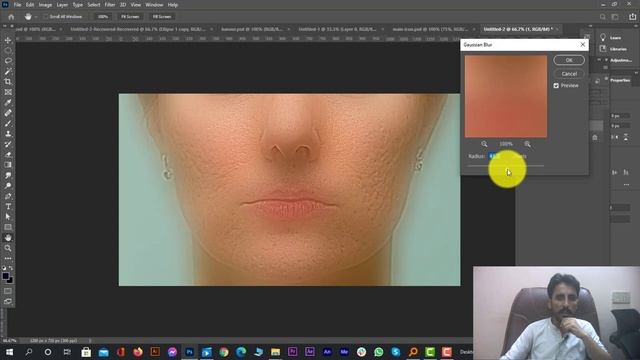Select the Lasso tool
This screenshot has width=640, height=360.
pyautogui.click(x=8, y=61)
